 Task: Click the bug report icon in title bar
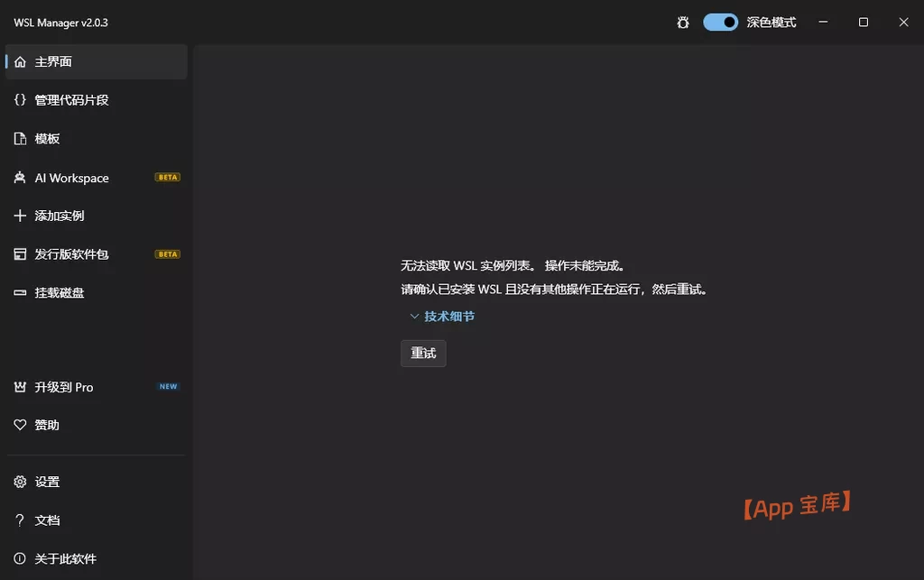(x=683, y=23)
